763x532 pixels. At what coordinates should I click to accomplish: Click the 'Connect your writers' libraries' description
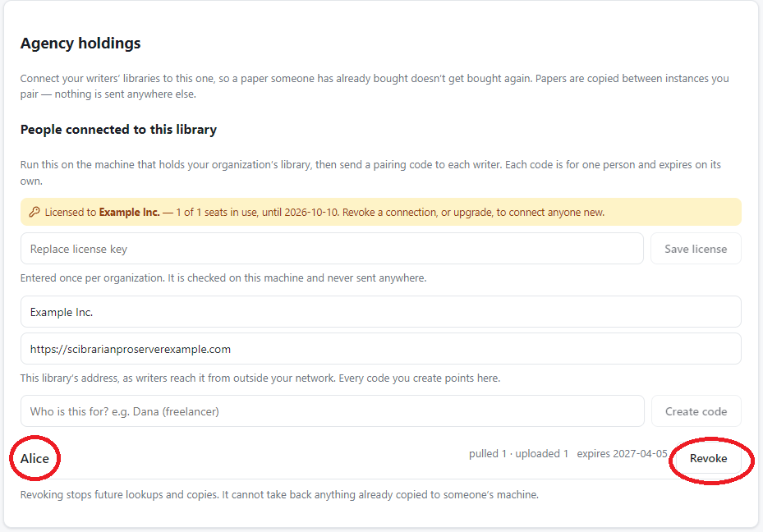point(375,86)
